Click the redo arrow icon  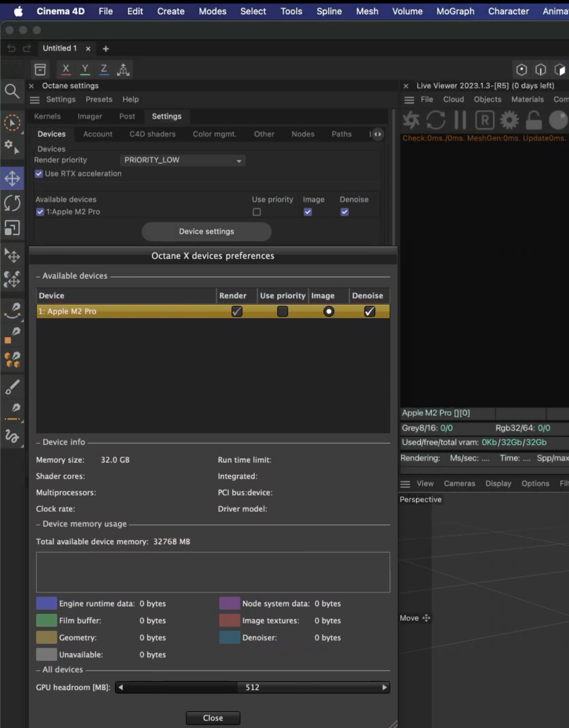pos(27,48)
